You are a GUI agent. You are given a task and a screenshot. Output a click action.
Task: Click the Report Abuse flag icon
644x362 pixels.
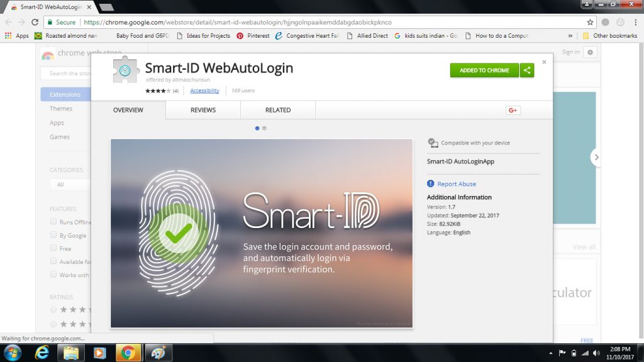point(431,184)
